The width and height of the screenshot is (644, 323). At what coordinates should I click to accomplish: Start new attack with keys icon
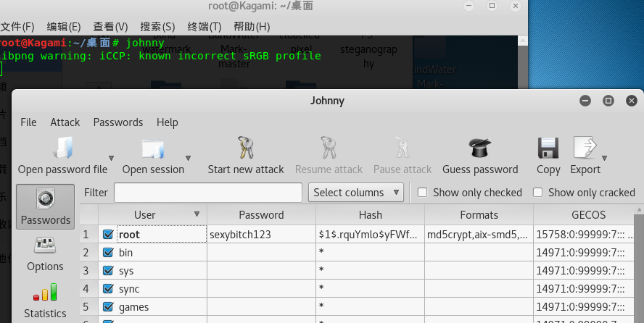click(246, 148)
